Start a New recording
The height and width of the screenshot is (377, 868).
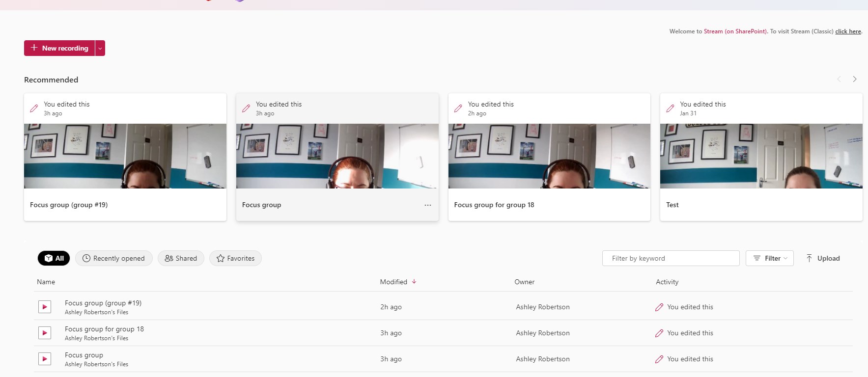click(59, 48)
